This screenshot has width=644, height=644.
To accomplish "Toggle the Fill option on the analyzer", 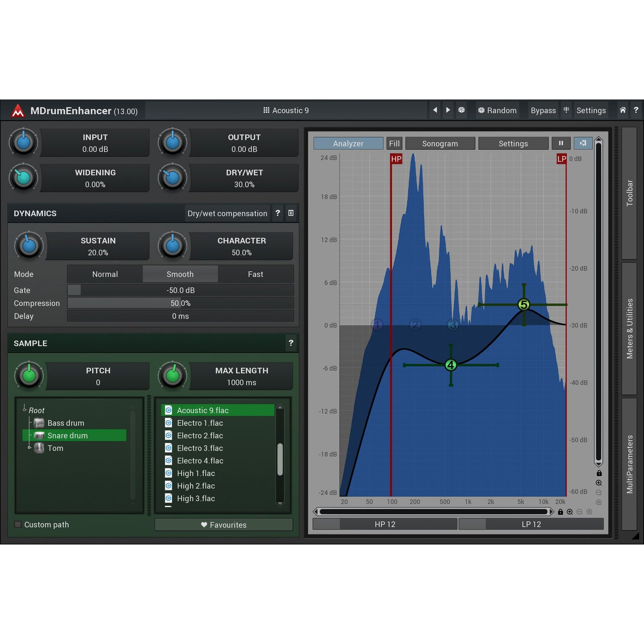I will [394, 143].
